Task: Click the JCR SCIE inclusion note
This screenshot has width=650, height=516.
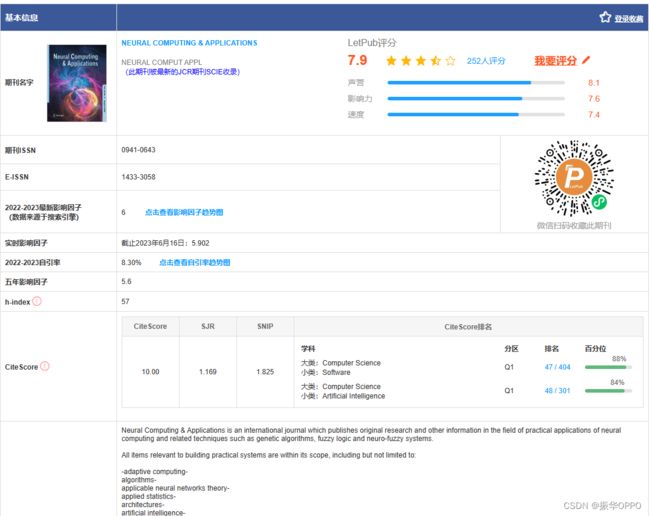Action: tap(182, 72)
